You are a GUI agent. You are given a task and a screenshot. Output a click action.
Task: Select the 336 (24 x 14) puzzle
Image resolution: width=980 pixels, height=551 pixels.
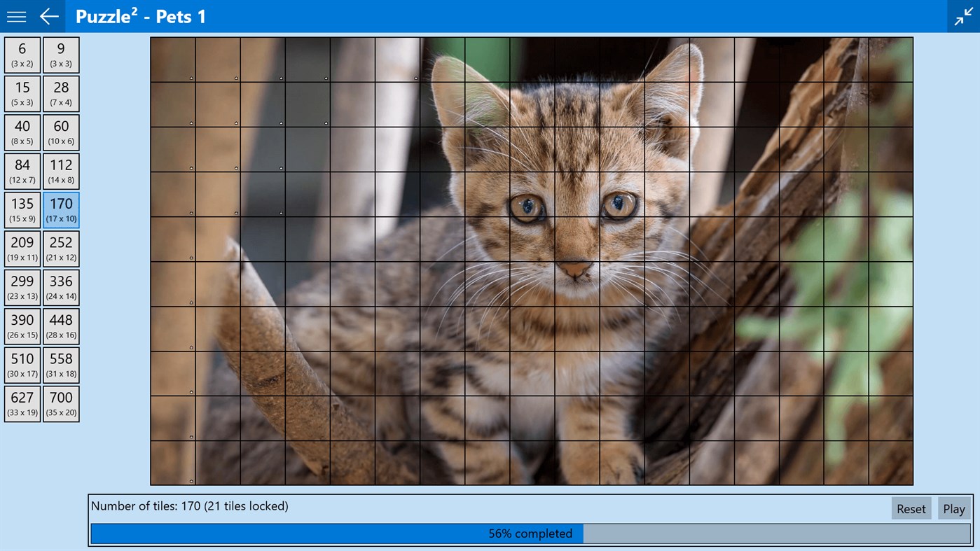coord(60,287)
